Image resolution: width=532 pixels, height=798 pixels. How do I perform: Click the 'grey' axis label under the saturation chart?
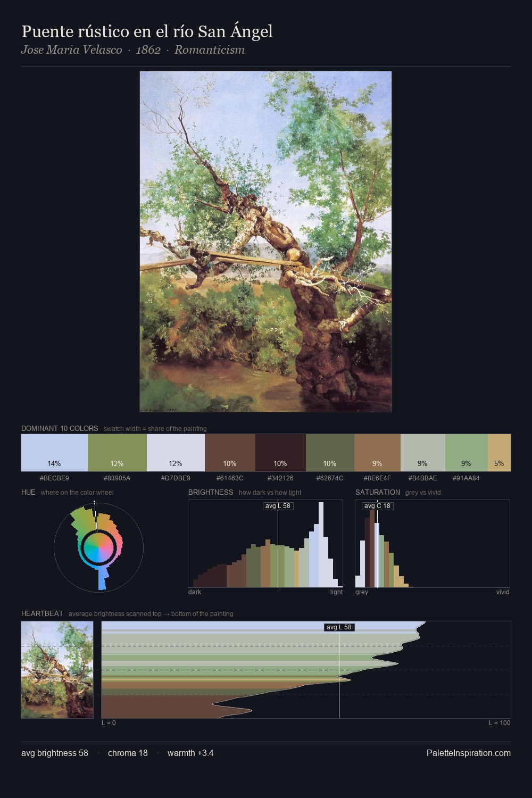click(x=362, y=592)
